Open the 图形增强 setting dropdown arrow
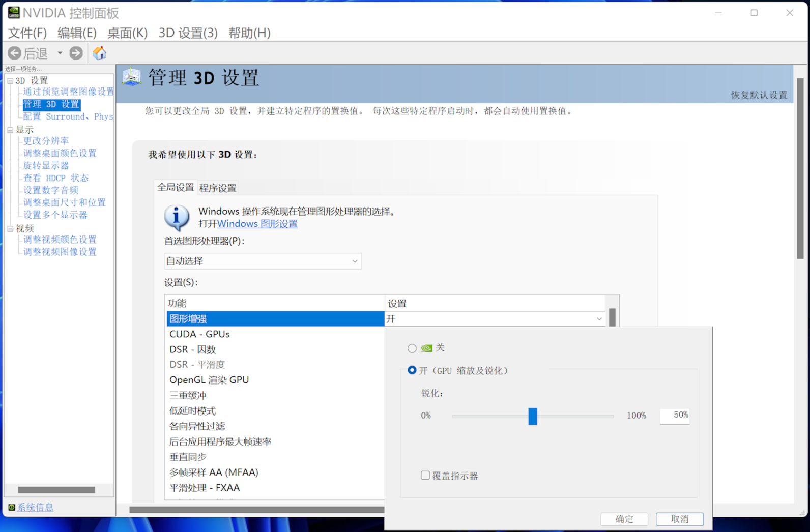Viewport: 810px width, 532px height. click(x=599, y=319)
